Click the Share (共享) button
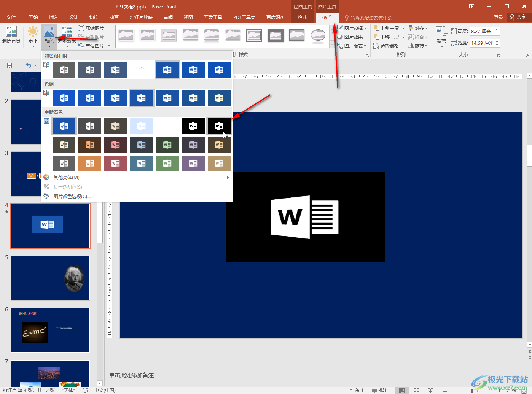This screenshot has height=394, width=532. coord(518,17)
